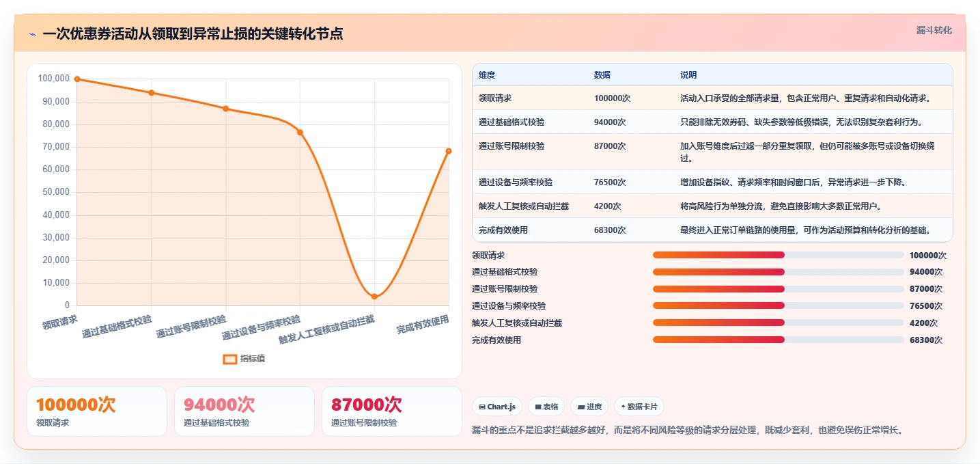Click the lightning icon beside the page title
This screenshot has width=980, height=464.
coord(33,34)
